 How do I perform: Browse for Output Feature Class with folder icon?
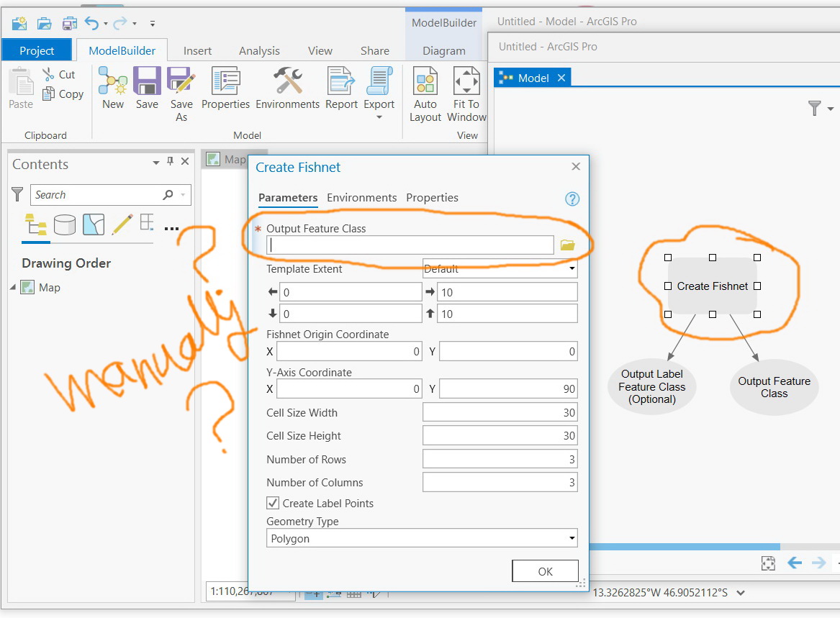tap(567, 245)
